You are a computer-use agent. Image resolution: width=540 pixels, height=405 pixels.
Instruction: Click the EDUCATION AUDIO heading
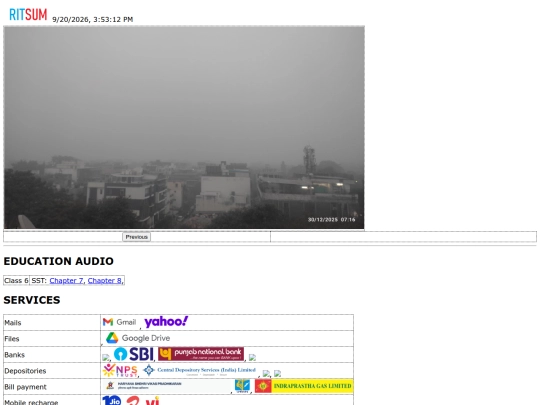point(59,261)
